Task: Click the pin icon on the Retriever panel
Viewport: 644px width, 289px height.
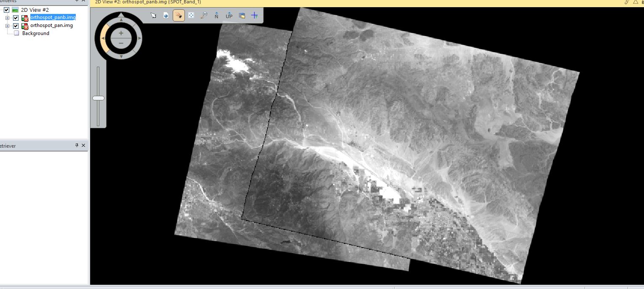Action: [x=77, y=146]
